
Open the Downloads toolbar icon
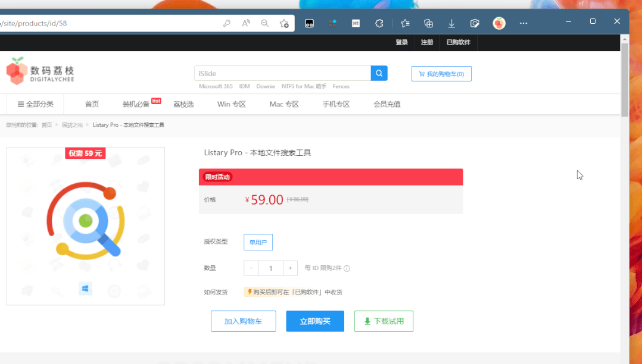451,23
